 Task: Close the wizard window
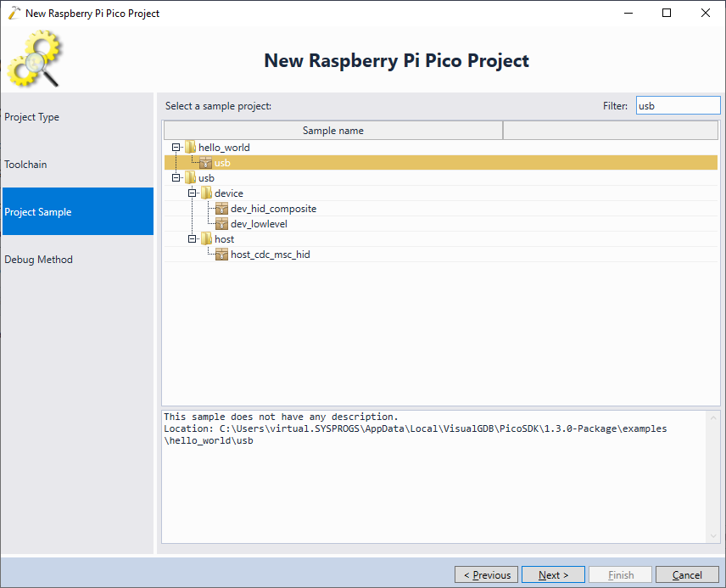click(x=706, y=13)
